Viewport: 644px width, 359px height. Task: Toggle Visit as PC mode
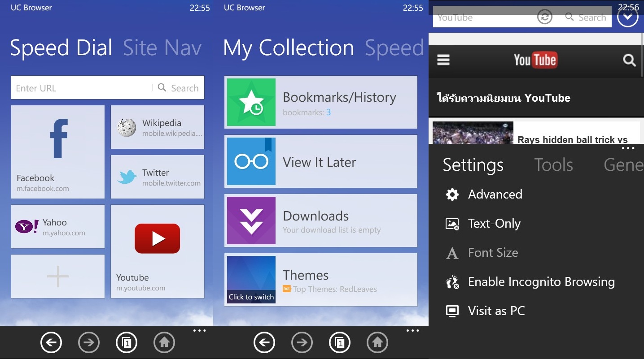point(485,311)
